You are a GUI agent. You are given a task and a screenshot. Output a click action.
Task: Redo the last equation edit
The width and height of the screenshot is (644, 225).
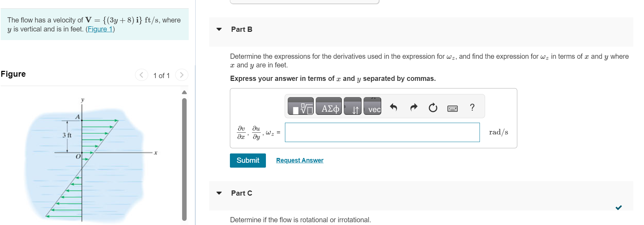[x=413, y=106]
